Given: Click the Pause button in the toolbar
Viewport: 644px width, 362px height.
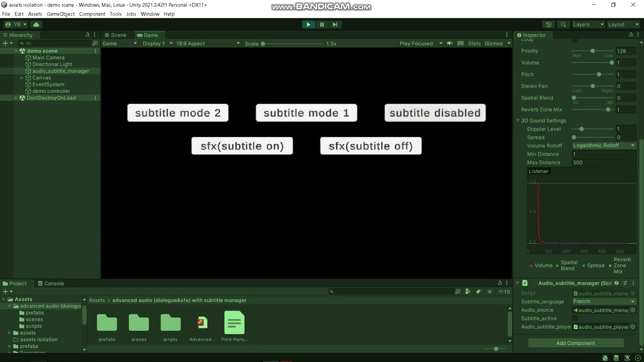Looking at the screenshot, I should [x=322, y=24].
